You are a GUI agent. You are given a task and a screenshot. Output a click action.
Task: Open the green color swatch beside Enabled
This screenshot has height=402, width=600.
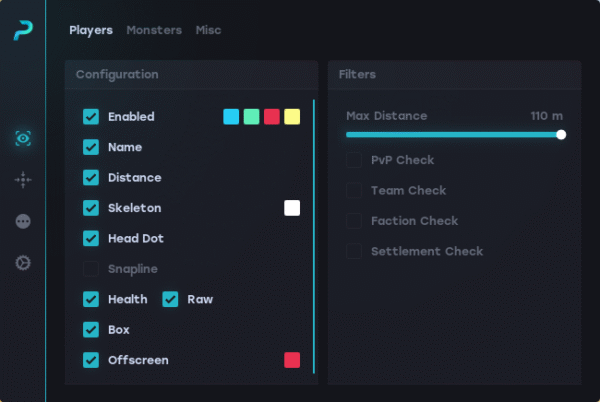point(251,117)
